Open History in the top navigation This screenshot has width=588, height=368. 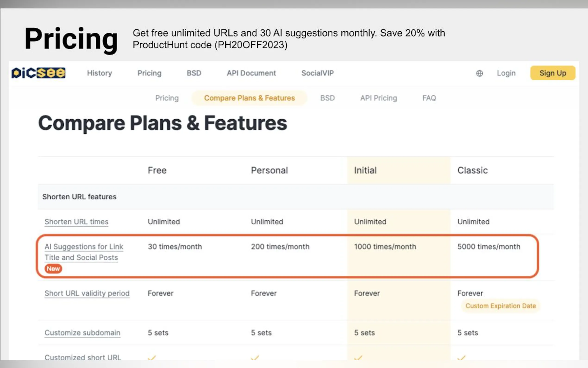[x=99, y=73]
